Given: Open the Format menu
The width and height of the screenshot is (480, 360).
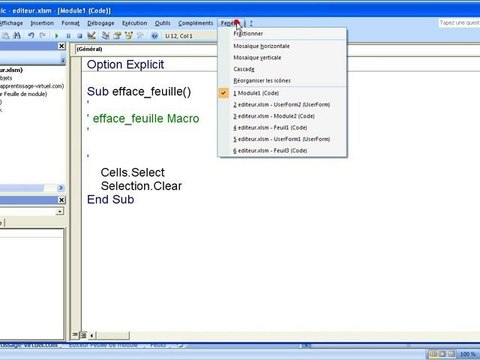Looking at the screenshot, I should [x=70, y=23].
